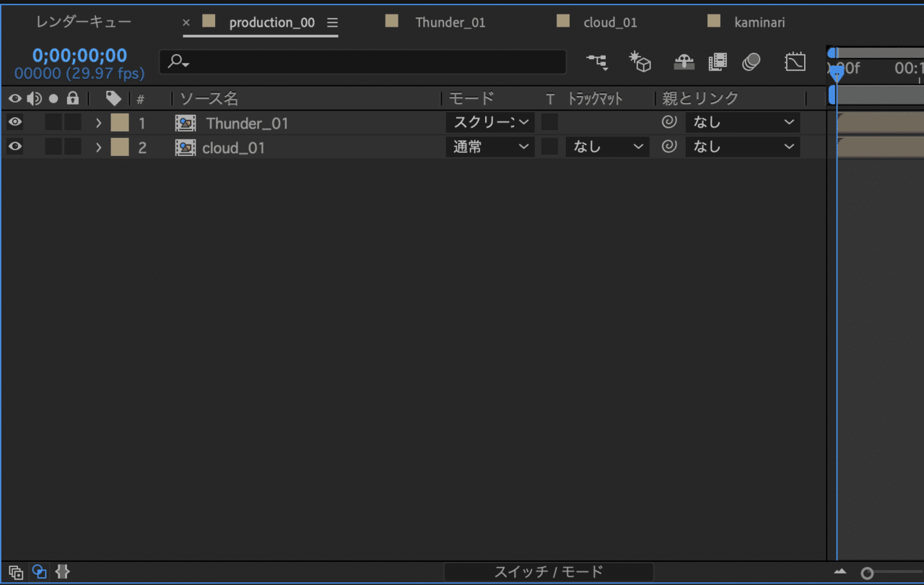This screenshot has width=924, height=585.
Task: Switch to the kaminari composition tab
Action: tap(759, 22)
